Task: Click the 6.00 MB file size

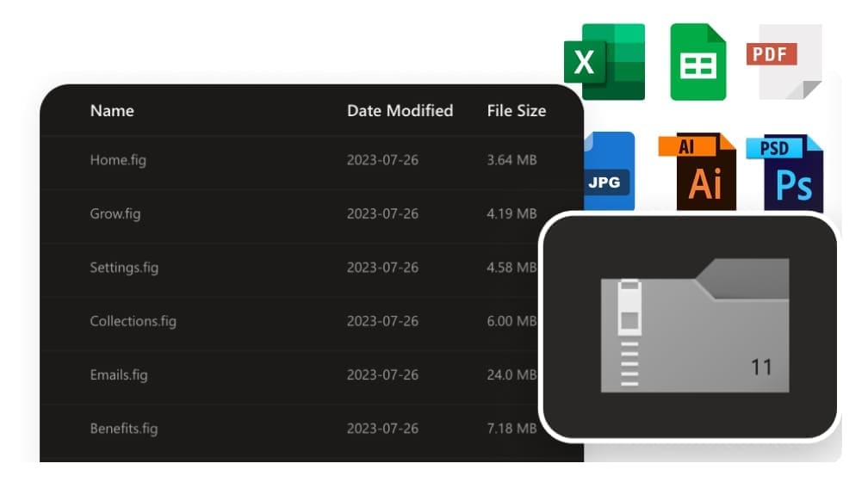Action: point(512,322)
